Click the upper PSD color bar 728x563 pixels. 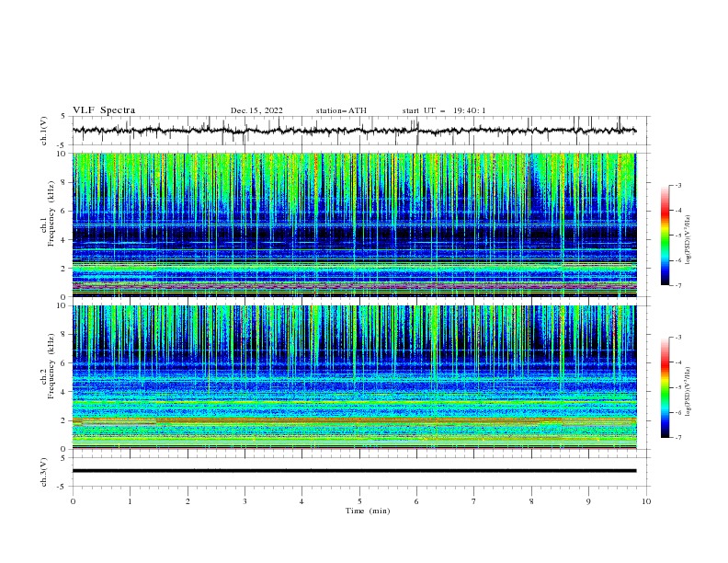[x=665, y=236]
